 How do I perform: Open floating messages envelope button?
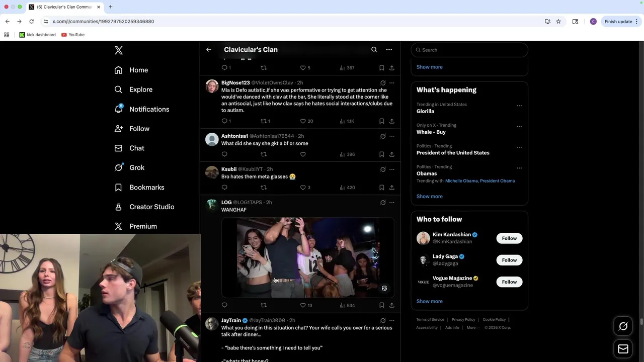tap(623, 349)
